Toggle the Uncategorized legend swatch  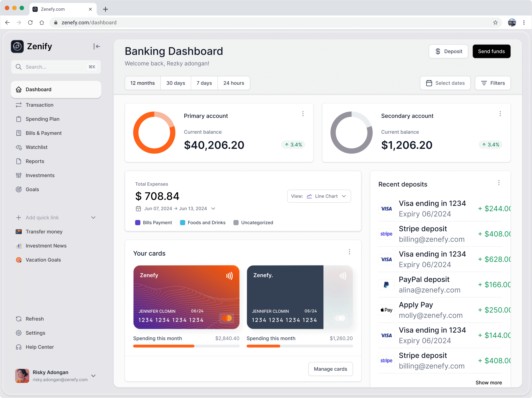pyautogui.click(x=236, y=223)
